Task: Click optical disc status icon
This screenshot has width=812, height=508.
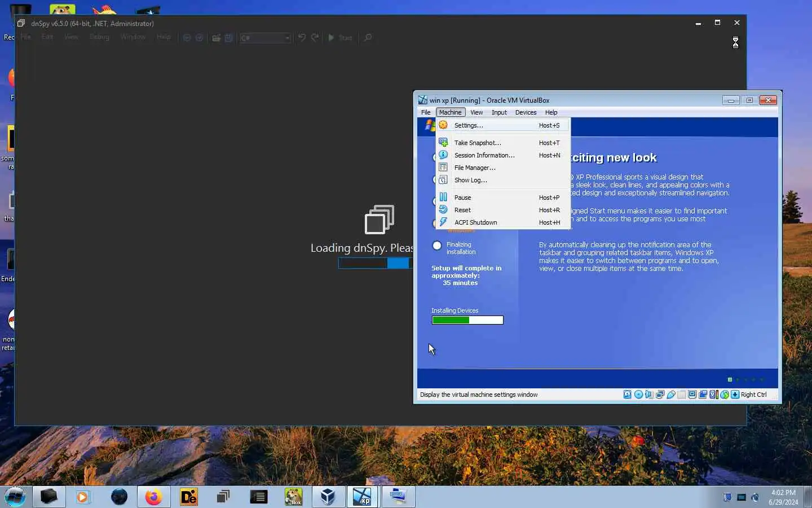Action: click(638, 395)
